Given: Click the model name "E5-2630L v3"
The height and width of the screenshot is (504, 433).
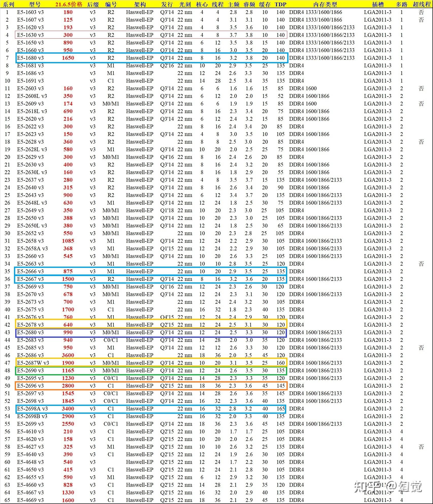Looking at the screenshot, I should (x=32, y=172).
